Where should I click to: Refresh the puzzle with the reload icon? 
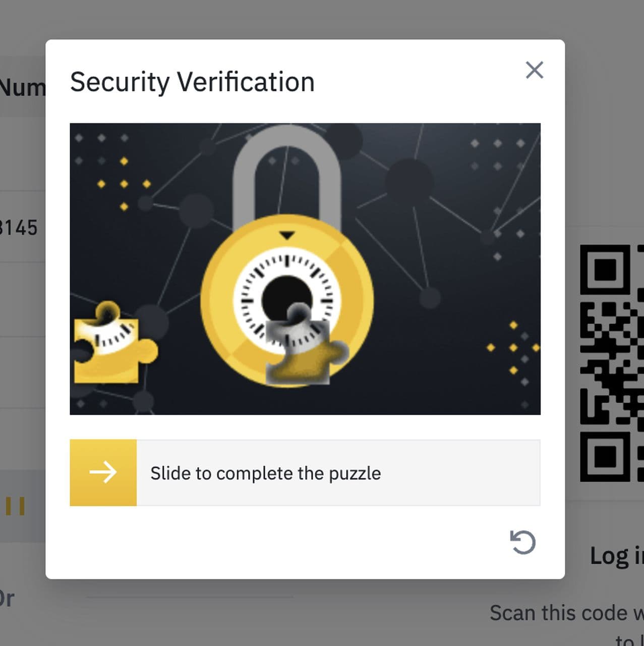coord(522,543)
